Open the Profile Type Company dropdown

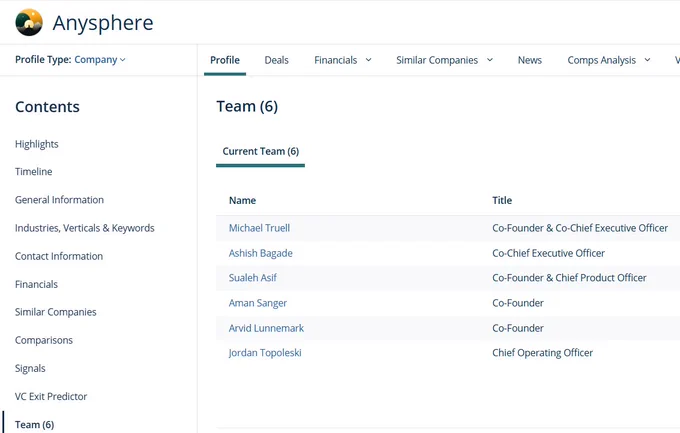point(100,60)
